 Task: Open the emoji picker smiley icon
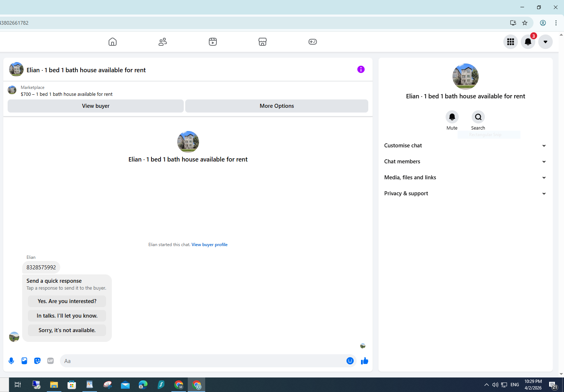[350, 361]
